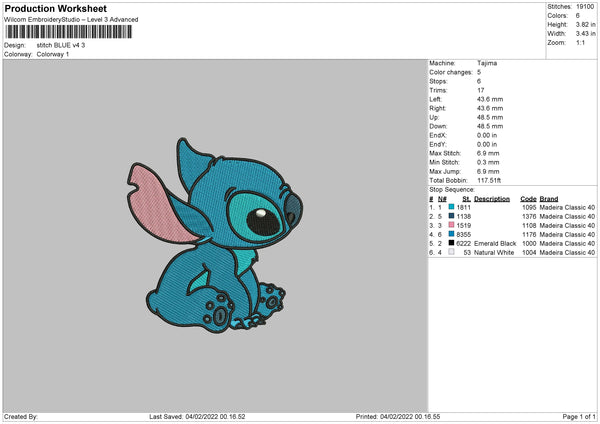The width and height of the screenshot is (600, 424).
Task: Click the Up value 48.5 mm
Action: pyautogui.click(x=490, y=117)
